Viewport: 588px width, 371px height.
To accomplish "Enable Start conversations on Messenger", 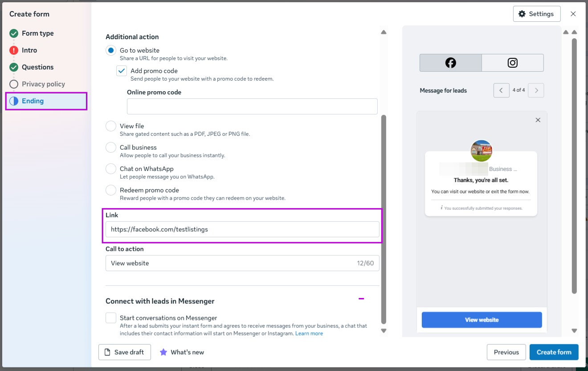I will 111,318.
